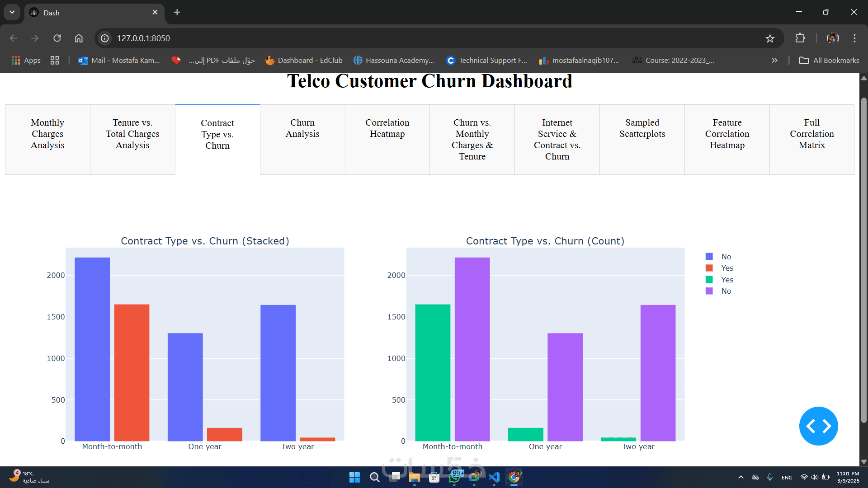Image resolution: width=868 pixels, height=488 pixels.
Task: Open the Apps bookmarks shortcut
Action: (26, 61)
